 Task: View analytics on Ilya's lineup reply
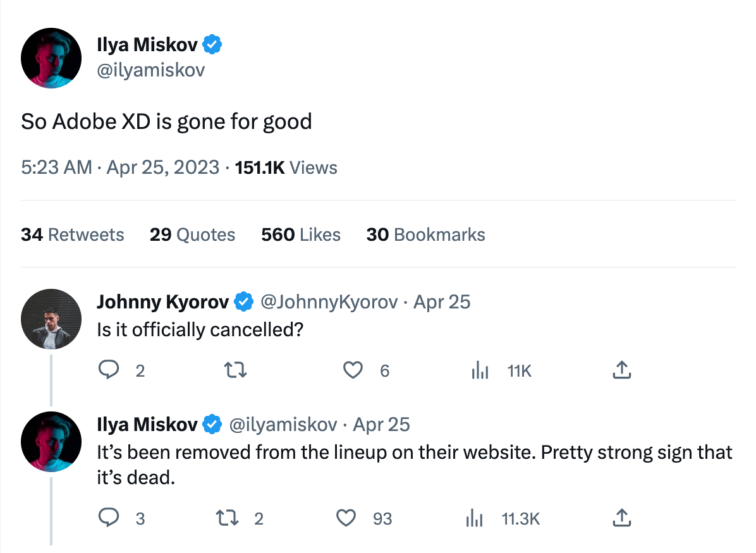tap(474, 519)
